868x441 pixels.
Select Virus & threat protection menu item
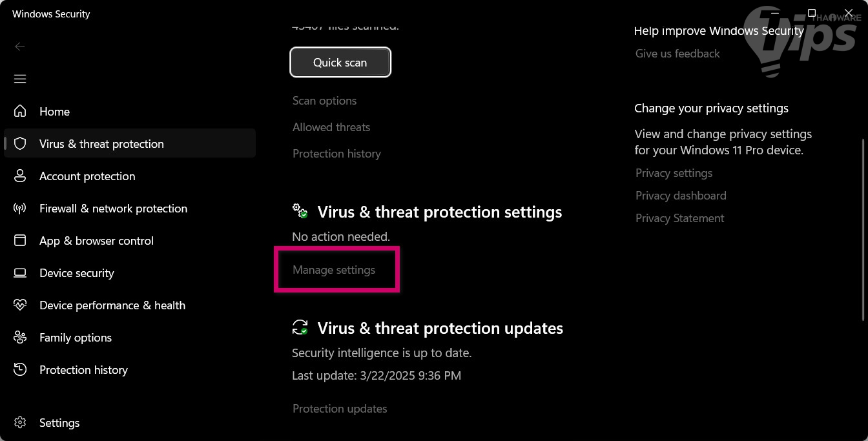101,143
